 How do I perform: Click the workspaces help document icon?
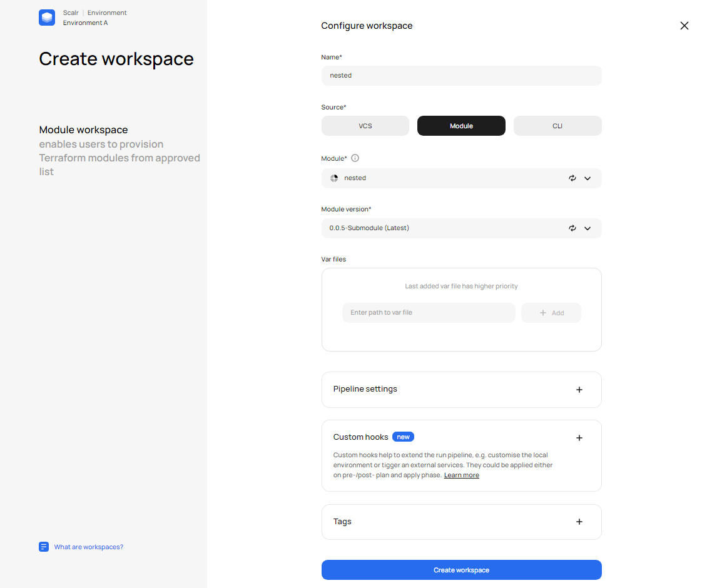click(x=44, y=547)
